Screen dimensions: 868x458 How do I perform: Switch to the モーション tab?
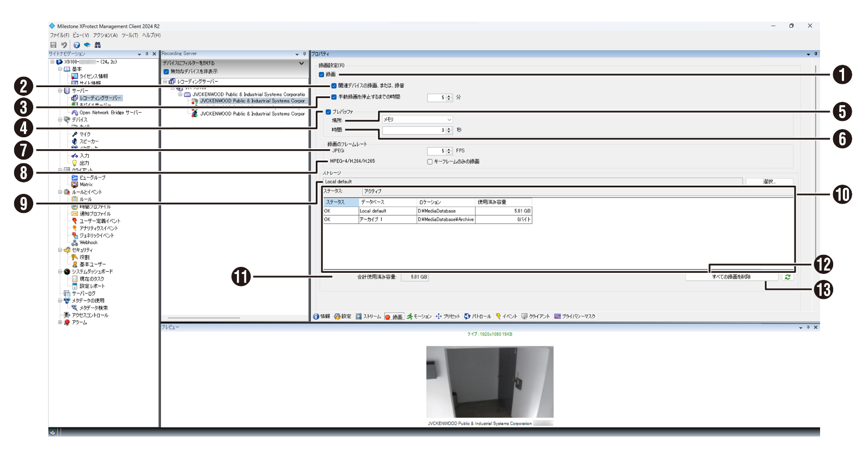(419, 316)
